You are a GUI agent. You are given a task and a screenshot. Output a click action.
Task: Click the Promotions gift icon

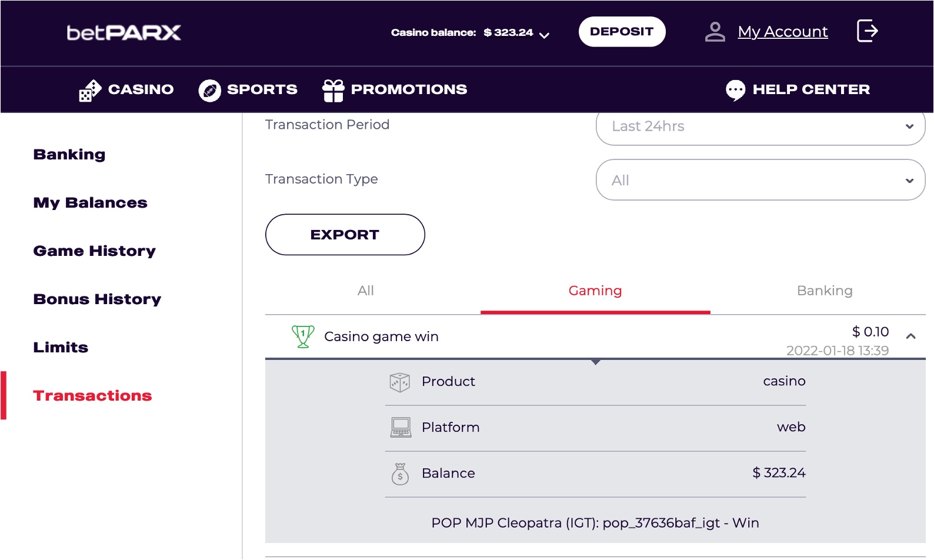click(333, 91)
